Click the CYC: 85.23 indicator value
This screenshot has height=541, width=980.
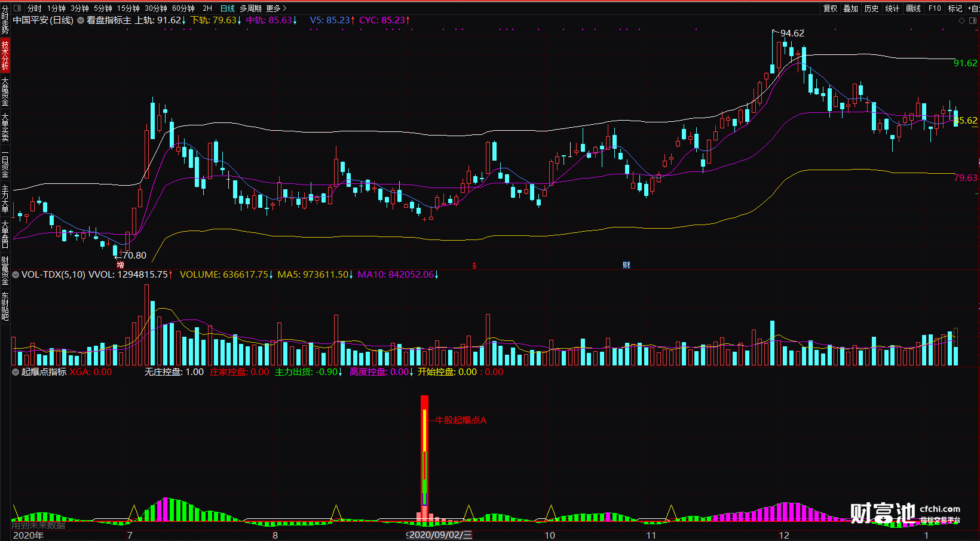[385, 20]
